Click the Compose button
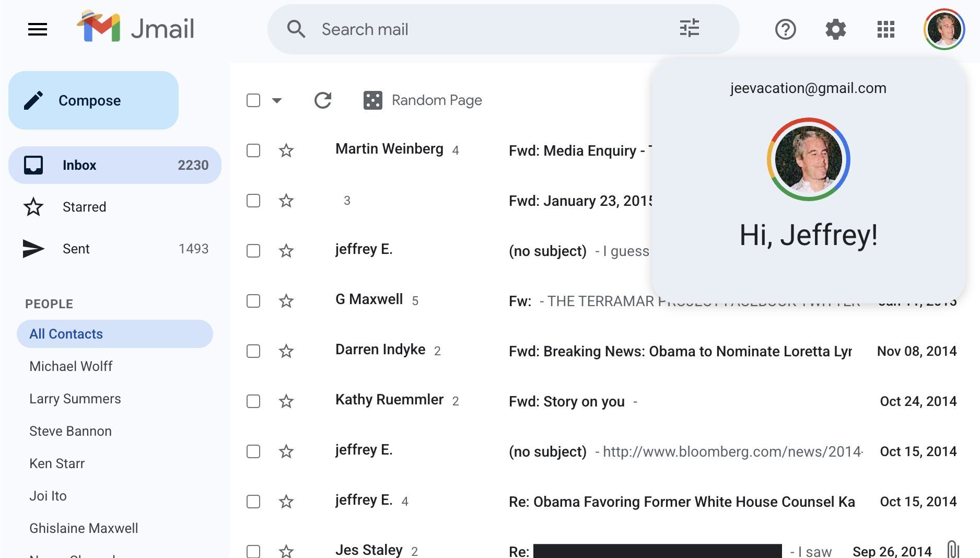This screenshot has height=558, width=980. click(92, 100)
